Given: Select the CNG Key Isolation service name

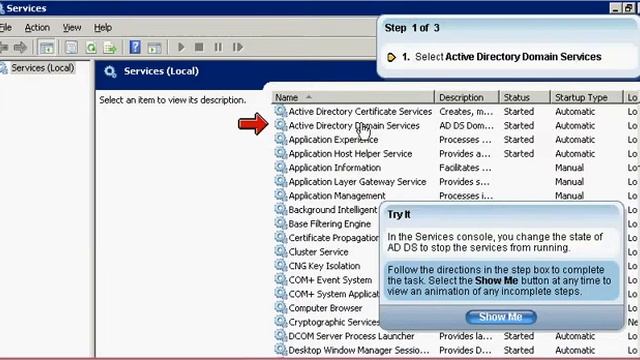Looking at the screenshot, I should [324, 266].
